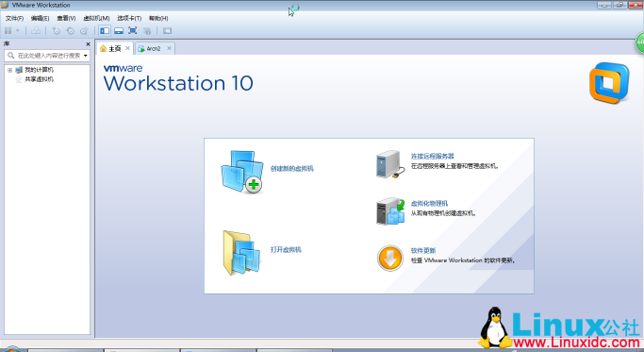Click the software update download icon
Viewport: 644px width, 352px height.
(390, 259)
